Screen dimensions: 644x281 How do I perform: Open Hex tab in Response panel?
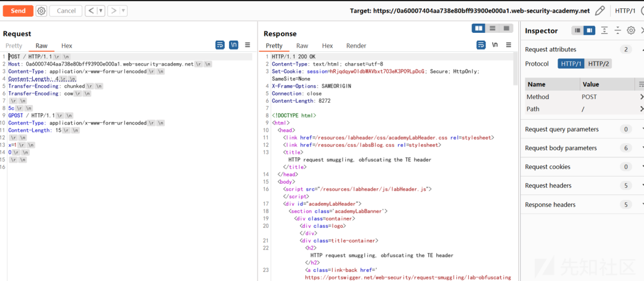pyautogui.click(x=327, y=45)
